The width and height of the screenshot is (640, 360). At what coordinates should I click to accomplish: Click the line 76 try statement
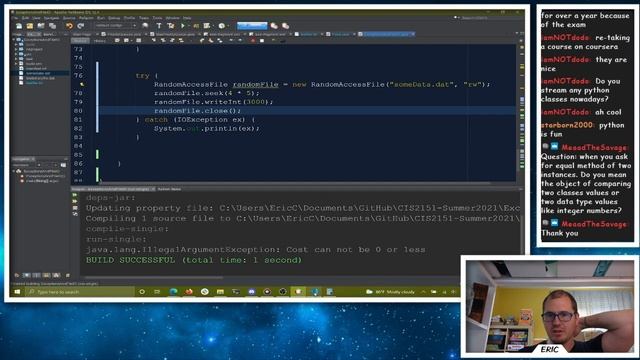click(x=147, y=76)
